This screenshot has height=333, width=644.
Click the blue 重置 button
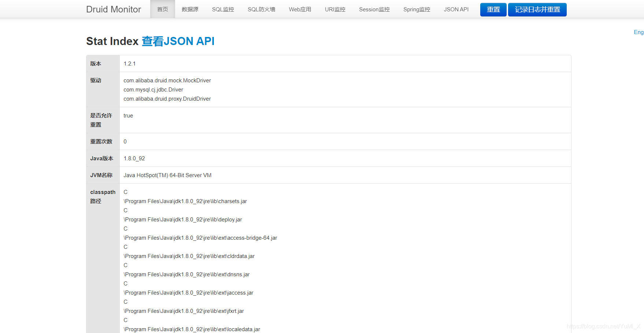(493, 10)
